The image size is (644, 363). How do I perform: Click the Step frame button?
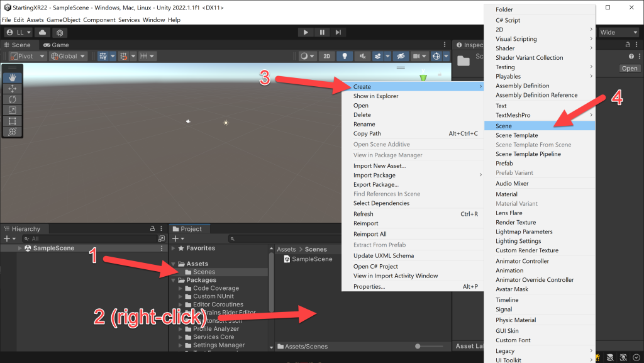338,33
